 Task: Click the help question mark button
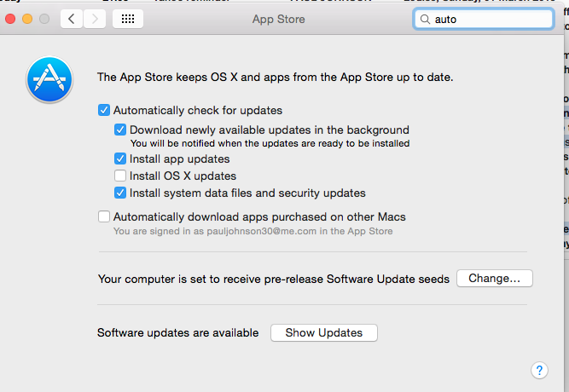(539, 370)
